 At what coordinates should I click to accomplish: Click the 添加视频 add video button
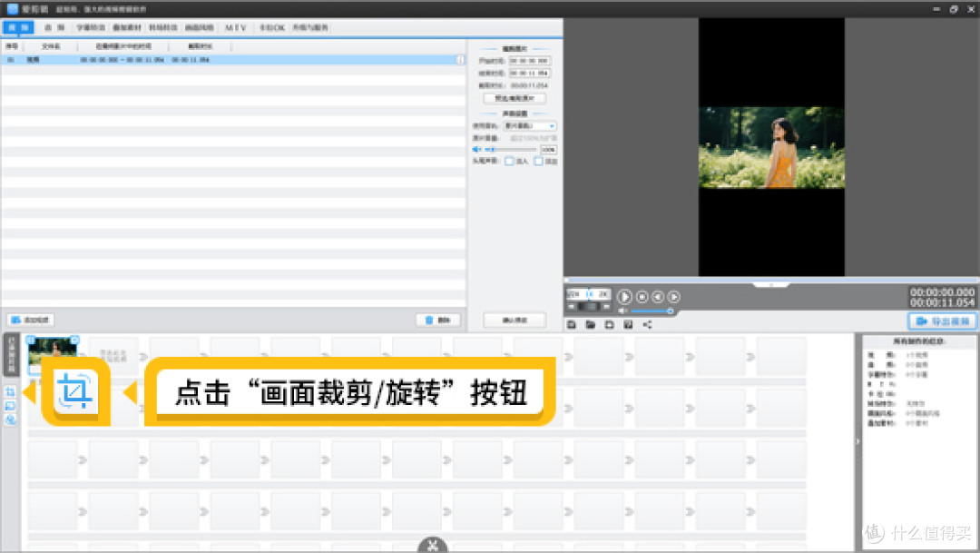click(31, 320)
